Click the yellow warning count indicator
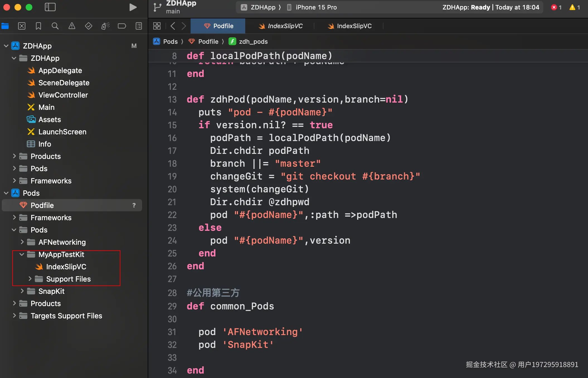The height and width of the screenshot is (378, 588). coord(575,7)
